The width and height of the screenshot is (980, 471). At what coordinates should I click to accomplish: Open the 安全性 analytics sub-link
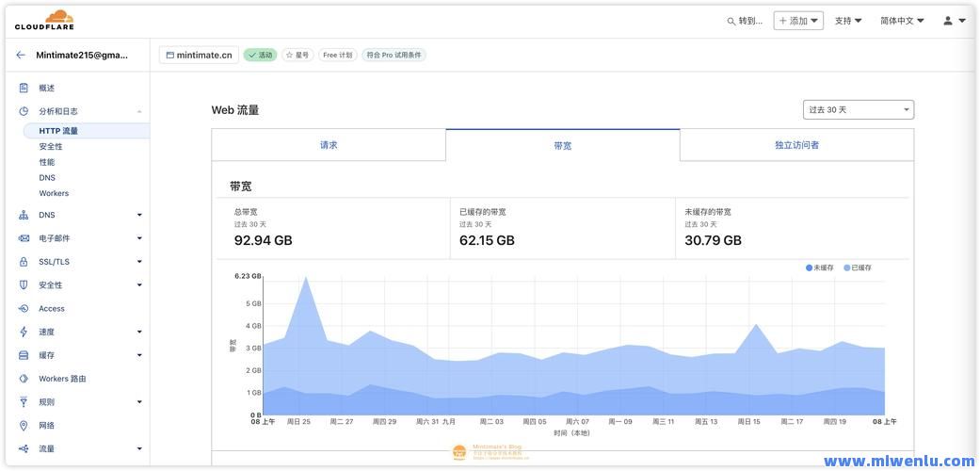click(x=51, y=147)
